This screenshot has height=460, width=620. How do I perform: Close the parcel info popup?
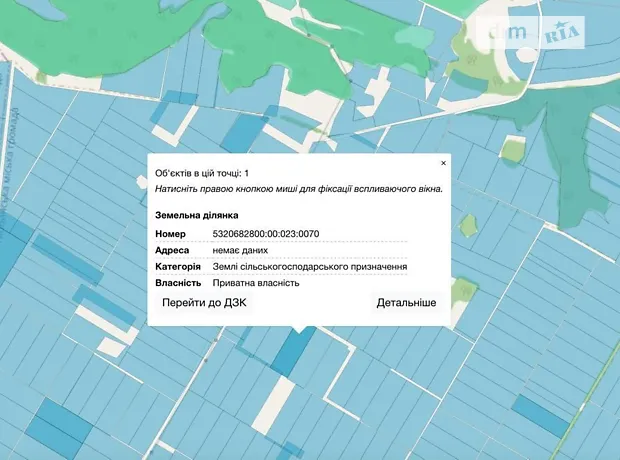[443, 162]
